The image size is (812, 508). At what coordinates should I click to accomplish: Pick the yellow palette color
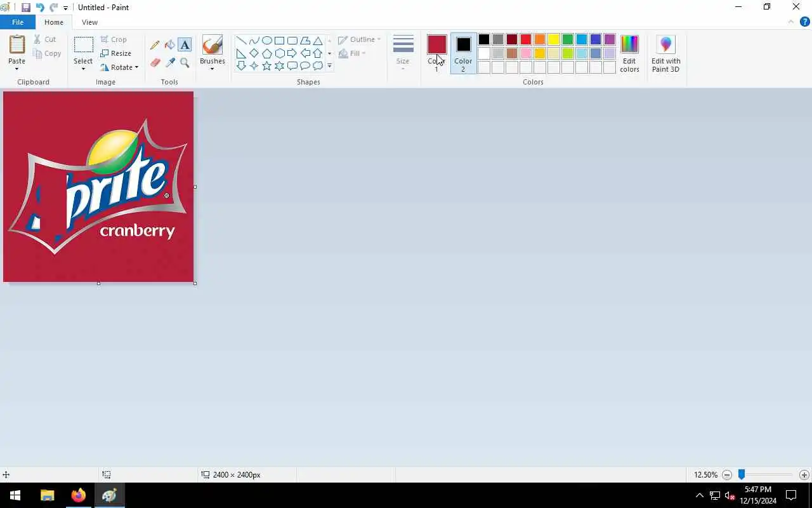pos(554,40)
